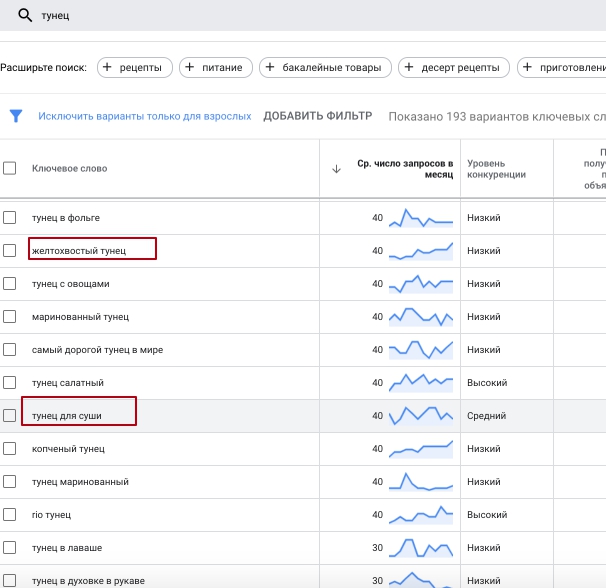Click the plus icon on the питание chip
This screenshot has height=588, width=606.
click(189, 67)
